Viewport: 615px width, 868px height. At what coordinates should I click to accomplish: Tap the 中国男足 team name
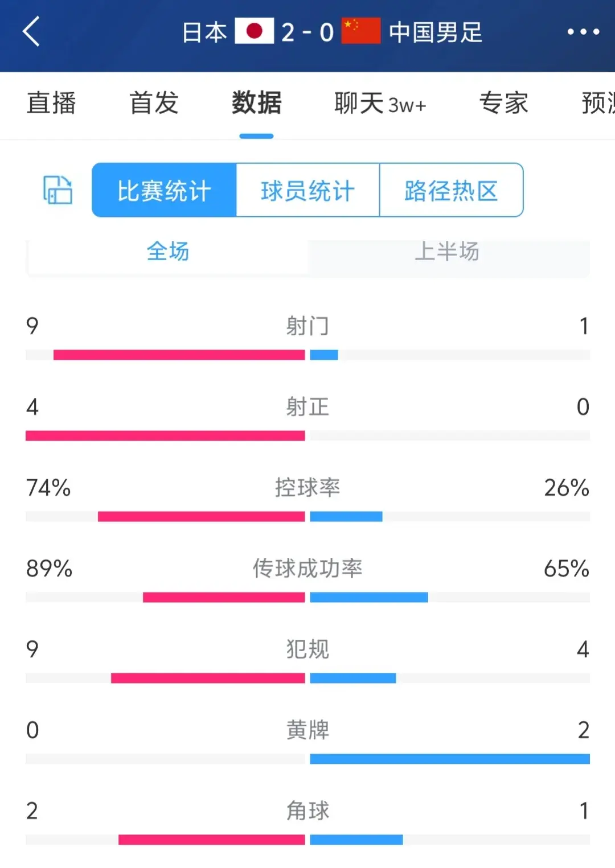[436, 32]
